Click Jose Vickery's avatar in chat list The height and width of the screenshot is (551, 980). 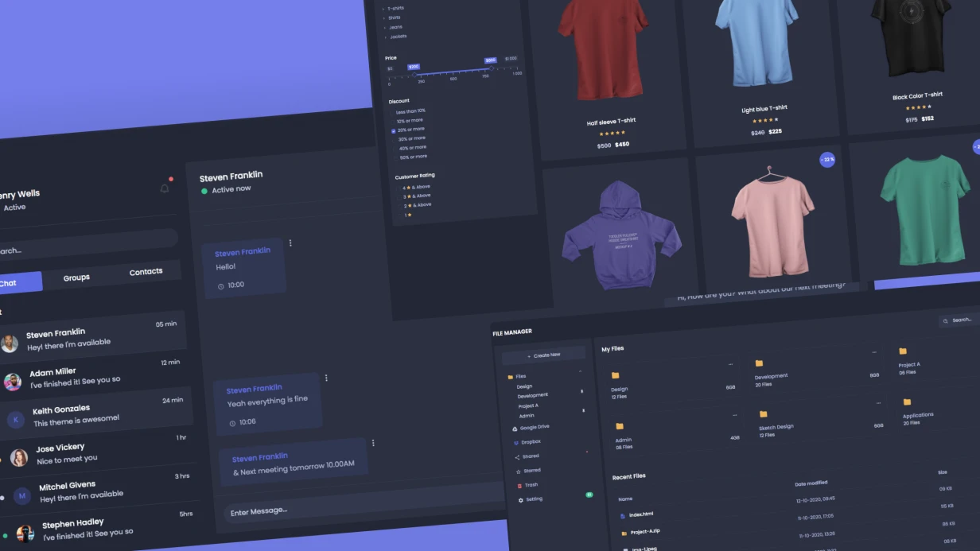(x=19, y=458)
